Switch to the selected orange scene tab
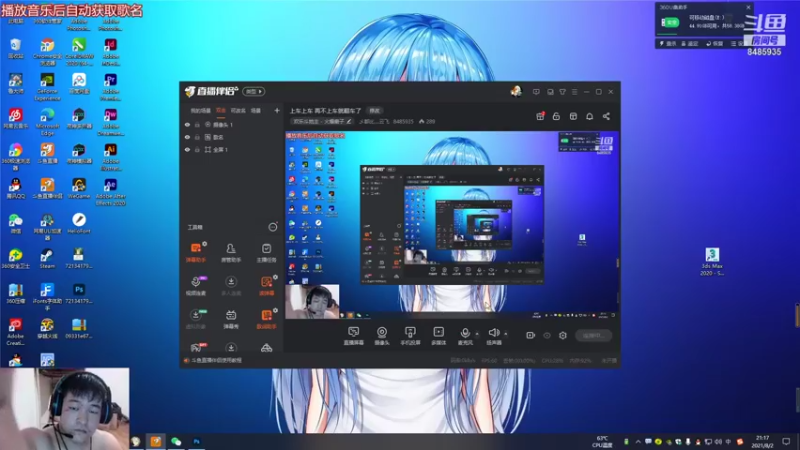The height and width of the screenshot is (450, 800). (220, 111)
